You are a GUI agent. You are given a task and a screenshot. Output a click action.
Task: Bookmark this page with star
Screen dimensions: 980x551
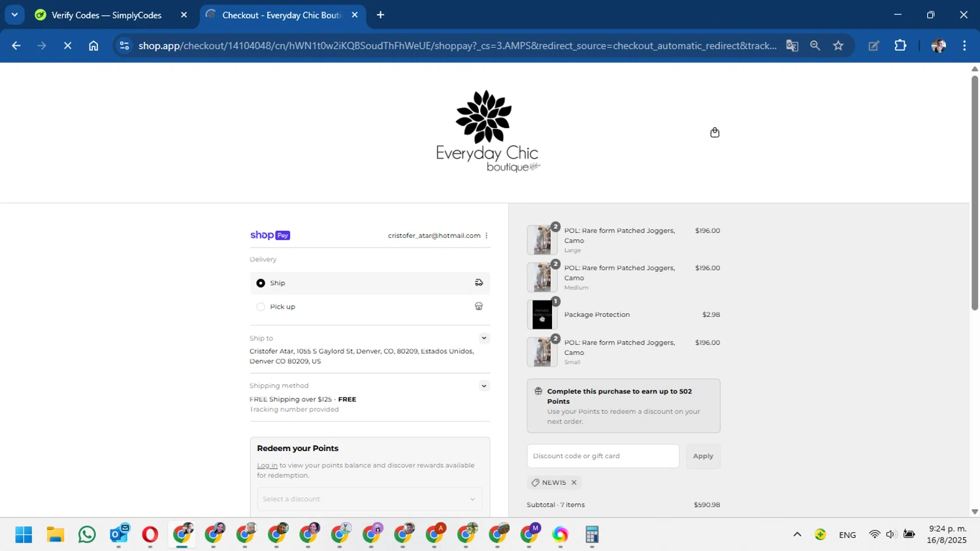pyautogui.click(x=838, y=46)
